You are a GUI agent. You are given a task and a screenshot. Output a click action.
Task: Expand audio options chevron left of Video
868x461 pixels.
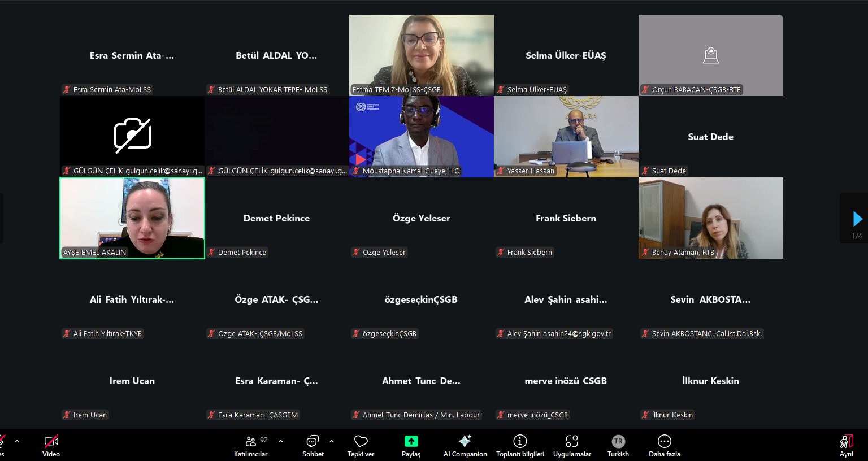17,441
